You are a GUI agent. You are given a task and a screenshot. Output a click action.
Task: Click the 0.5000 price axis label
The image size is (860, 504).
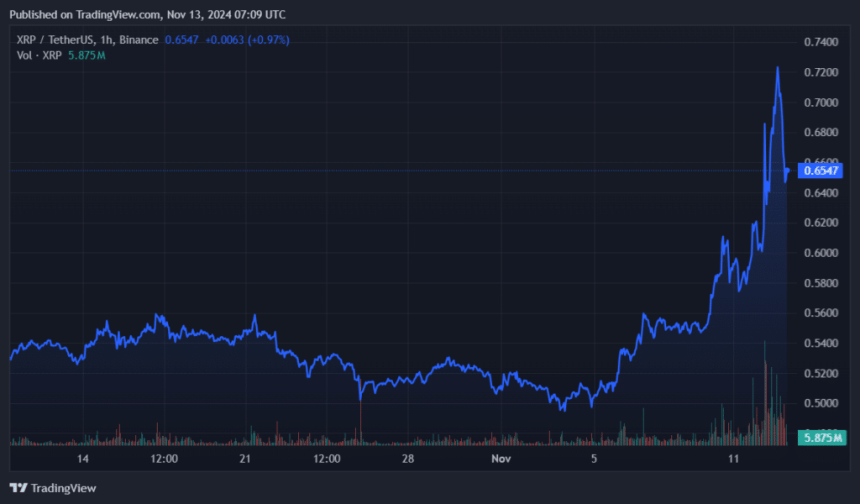pos(821,403)
